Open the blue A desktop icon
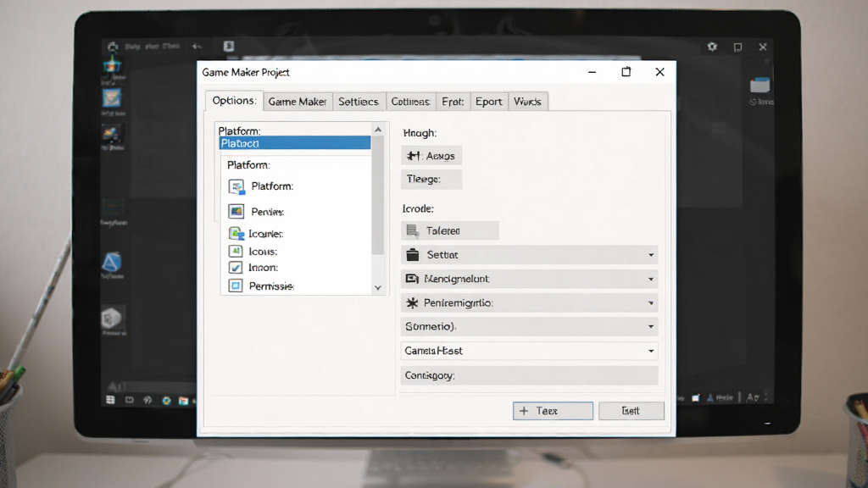Viewport: 868px width, 488px height. tap(112, 262)
